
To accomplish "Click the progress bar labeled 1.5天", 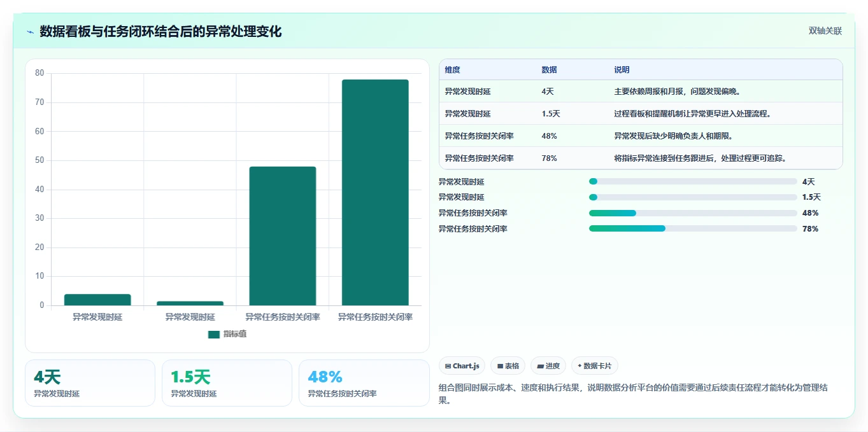I will tap(693, 197).
